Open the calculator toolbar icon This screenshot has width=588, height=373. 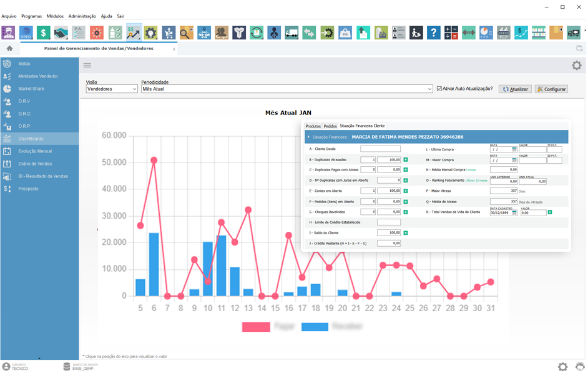pos(451,32)
